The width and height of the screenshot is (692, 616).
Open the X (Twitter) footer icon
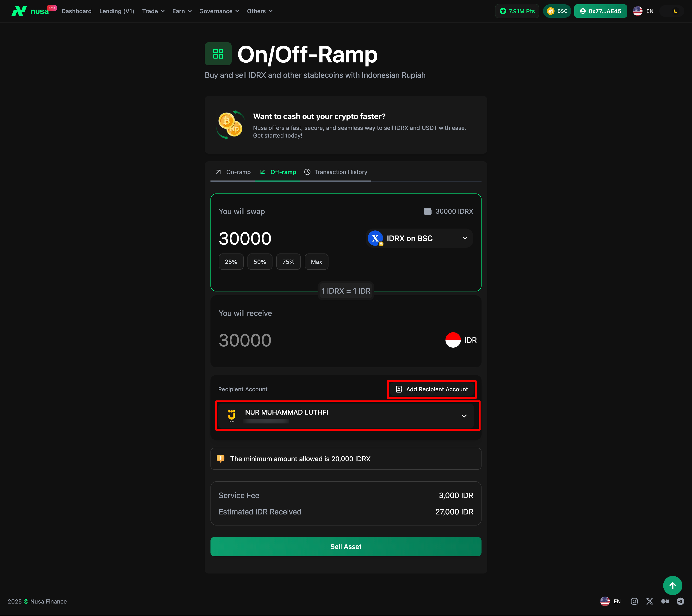[x=649, y=601]
